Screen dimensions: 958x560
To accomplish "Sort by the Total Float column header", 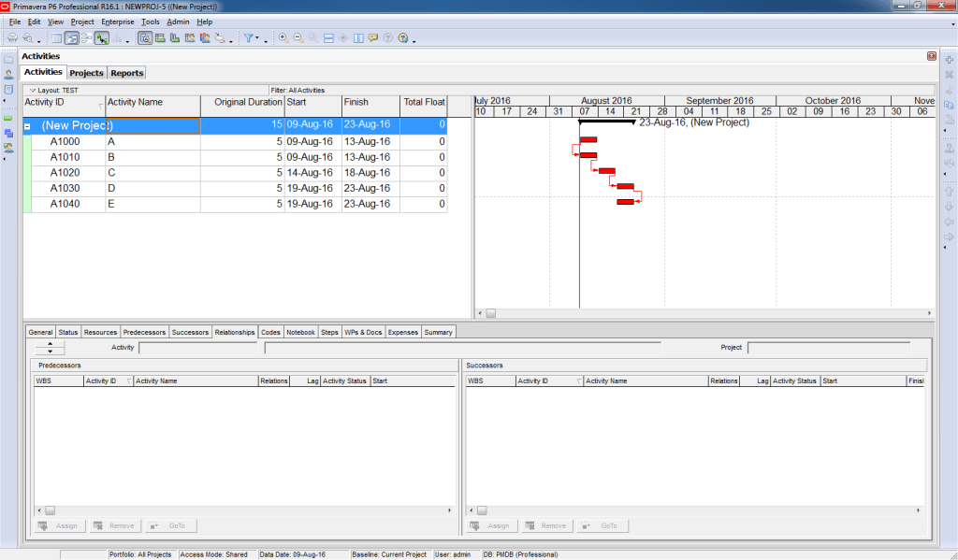I will point(423,104).
